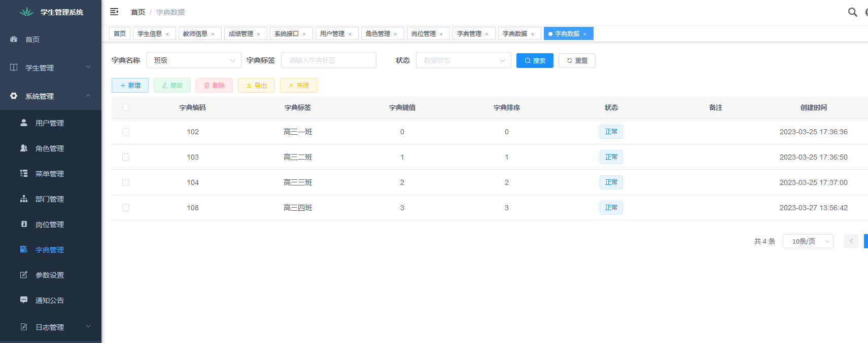
Task: Close the 字典管理 tab
Action: pos(487,34)
